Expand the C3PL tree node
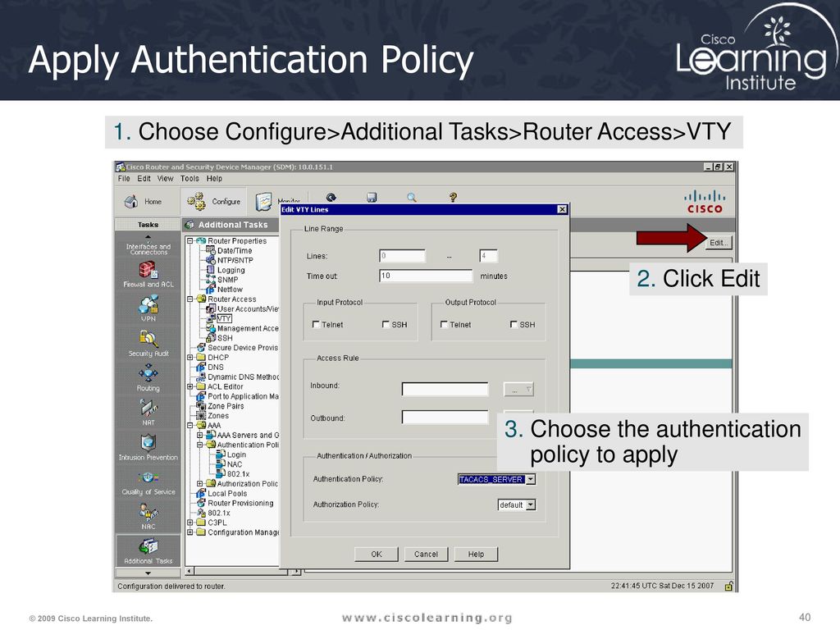Image resolution: width=840 pixels, height=630 pixels. (189, 523)
